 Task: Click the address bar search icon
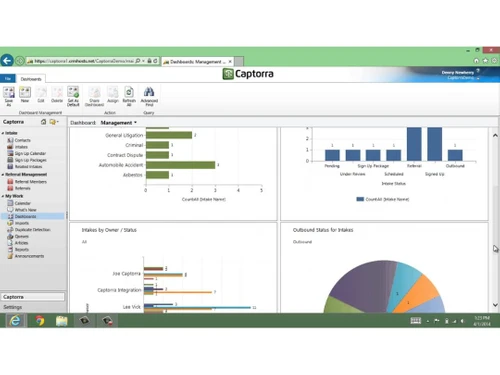click(138, 61)
